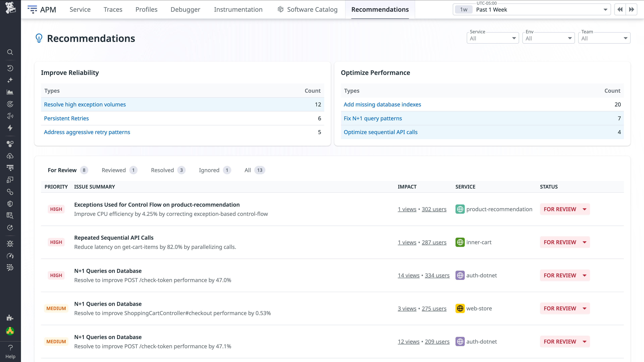
Task: Select the Bits AI sparkles icon
Action: pos(10,80)
